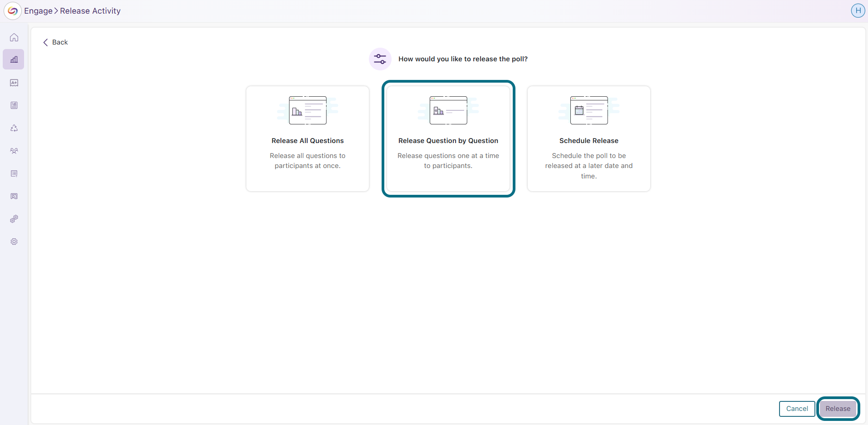Open the participants group sidebar icon
The image size is (868, 425).
click(14, 151)
